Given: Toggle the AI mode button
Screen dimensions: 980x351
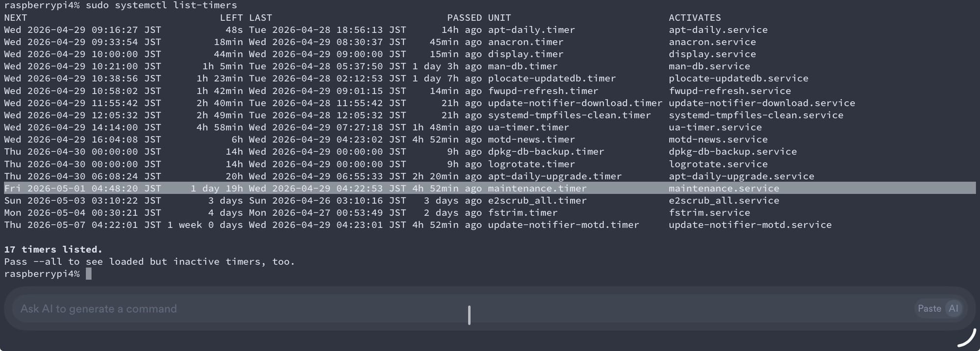Looking at the screenshot, I should pos(953,308).
